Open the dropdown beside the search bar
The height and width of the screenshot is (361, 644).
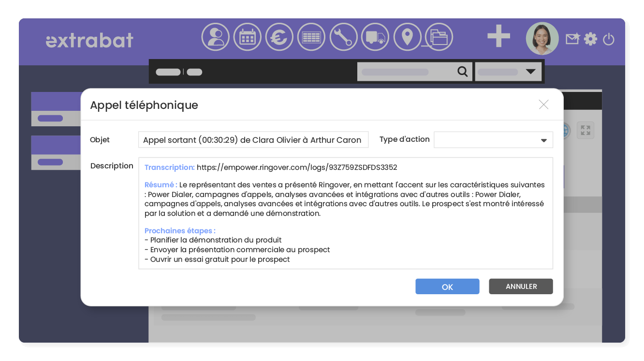508,72
